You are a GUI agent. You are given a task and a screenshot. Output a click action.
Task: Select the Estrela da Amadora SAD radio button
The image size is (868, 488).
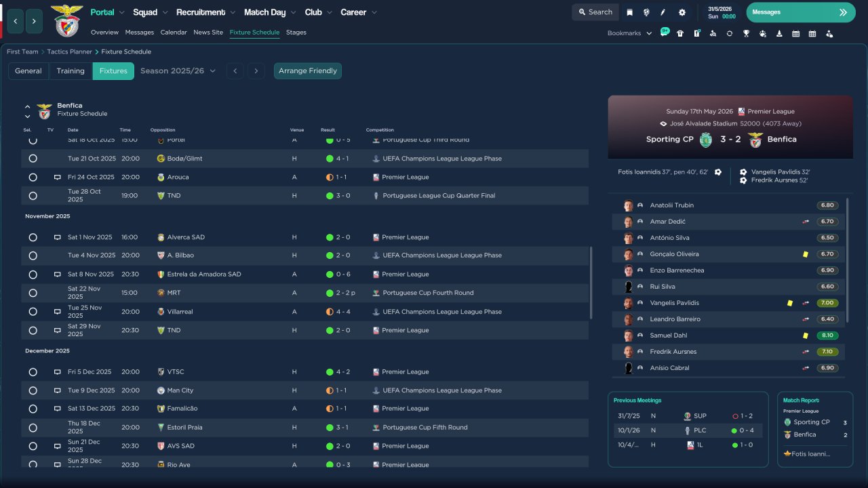click(x=33, y=274)
